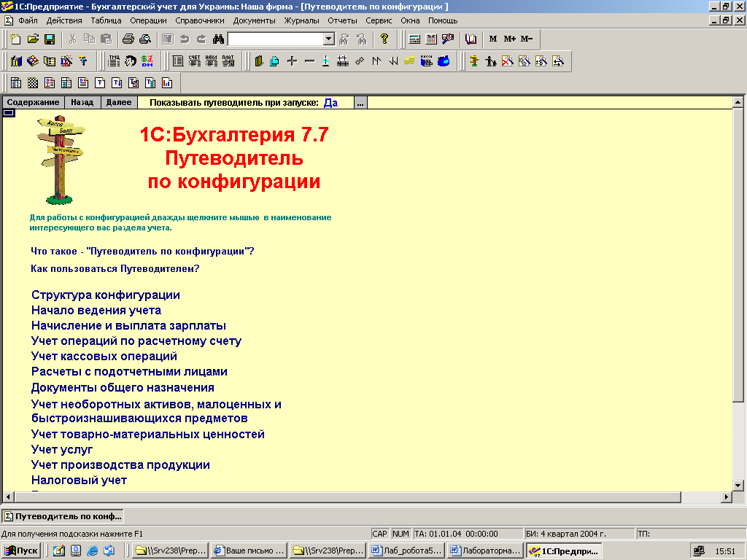The width and height of the screenshot is (747, 560).
Task: Switch to 'Ваше письмо ...' taskbar item
Action: pos(249,551)
